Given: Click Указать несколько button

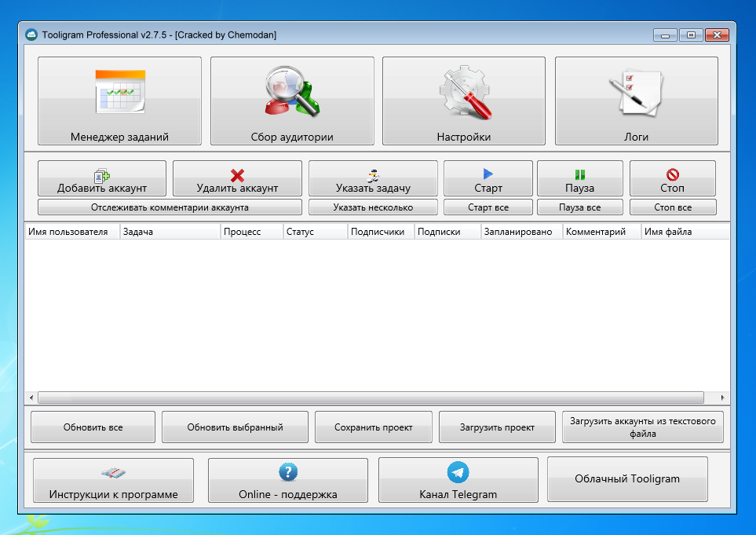Looking at the screenshot, I should tap(373, 207).
